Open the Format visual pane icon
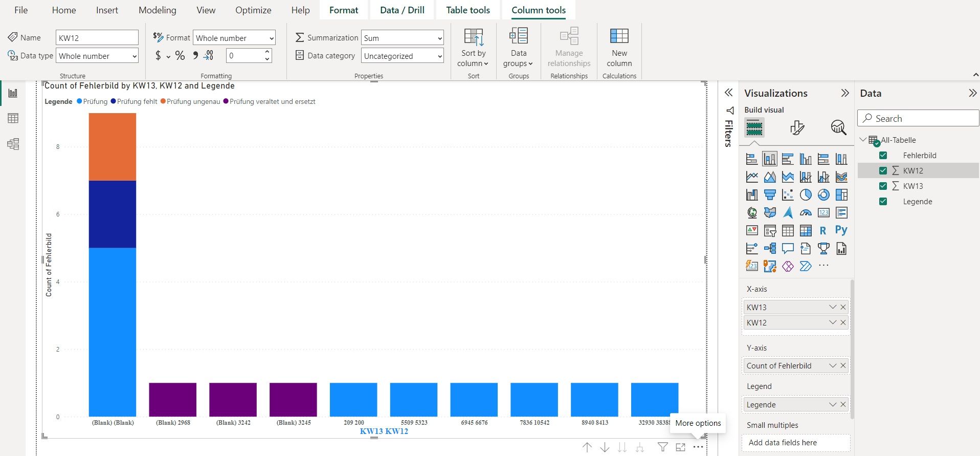This screenshot has width=980, height=456. (797, 127)
